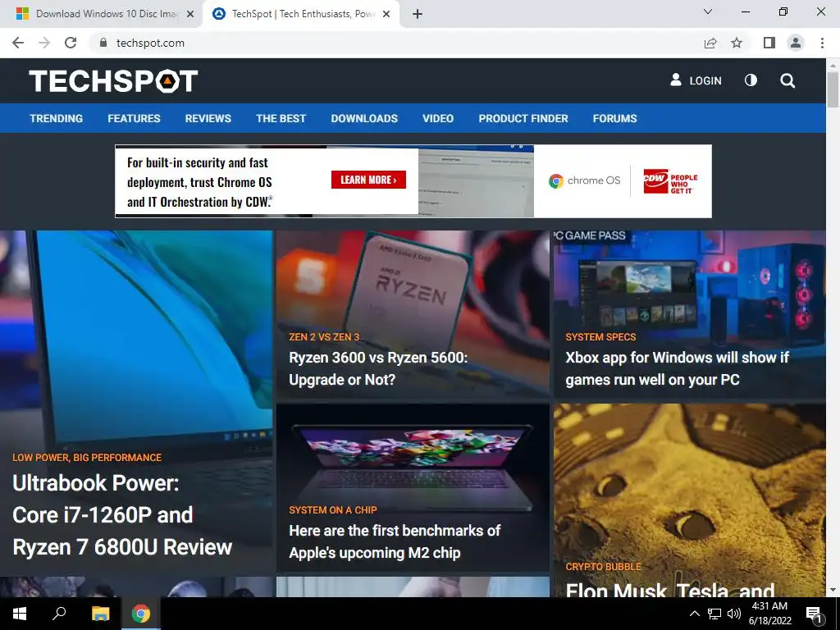Click the page vertical scrollbar thumb

[833, 89]
